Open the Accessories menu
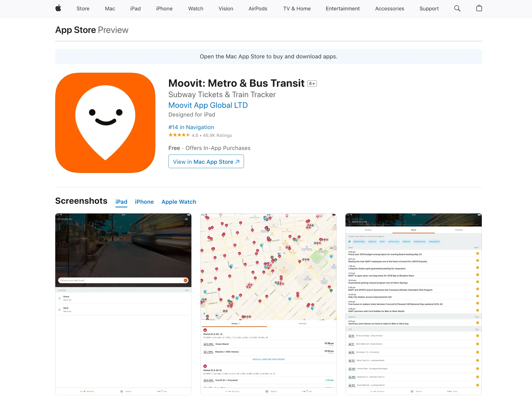Screen dimensions: 532x407 (x=390, y=8)
